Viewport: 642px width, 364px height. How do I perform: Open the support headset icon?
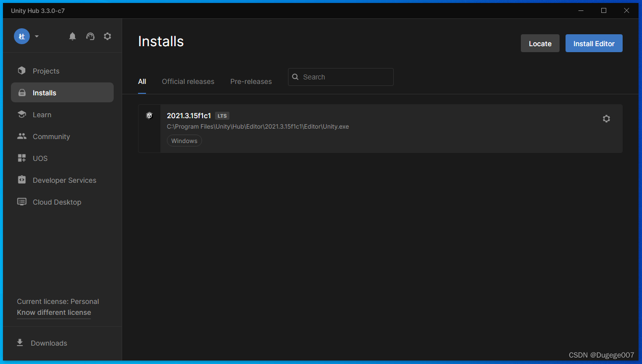pyautogui.click(x=90, y=36)
